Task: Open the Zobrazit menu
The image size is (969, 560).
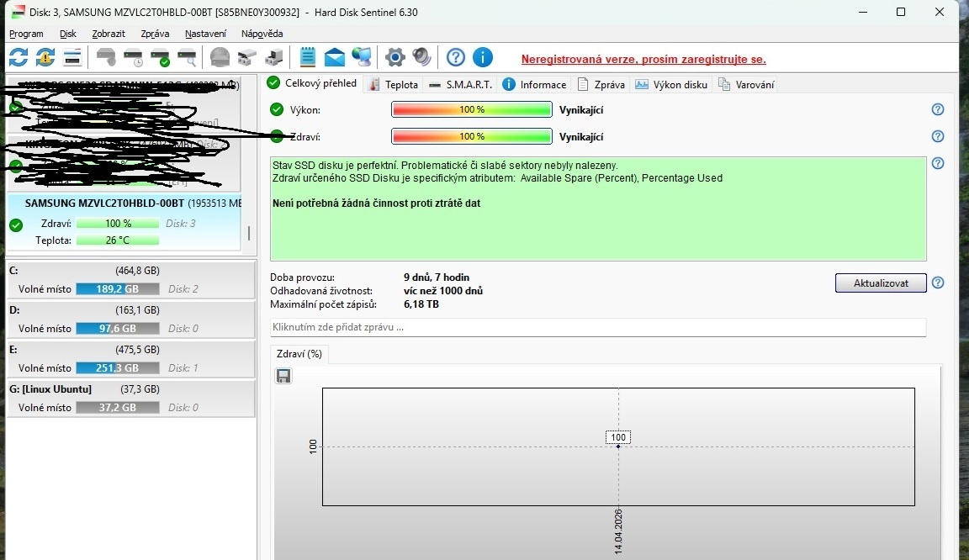Action: tap(109, 34)
